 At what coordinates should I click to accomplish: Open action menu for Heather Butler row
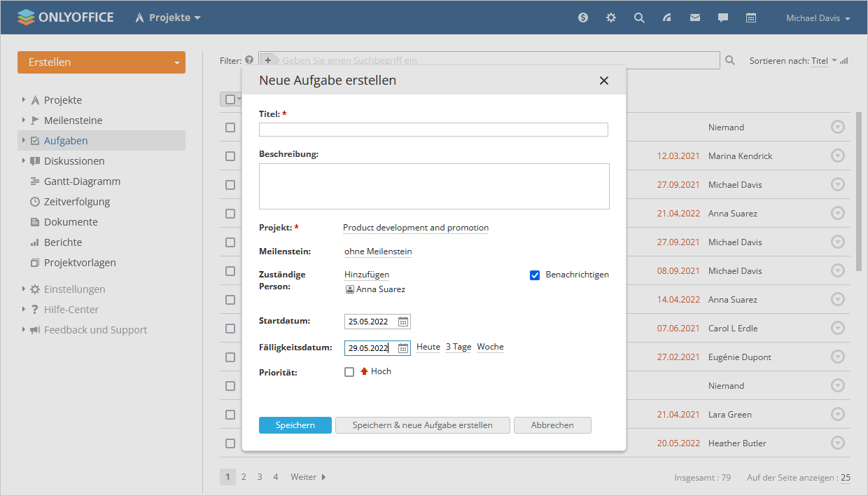pyautogui.click(x=838, y=443)
